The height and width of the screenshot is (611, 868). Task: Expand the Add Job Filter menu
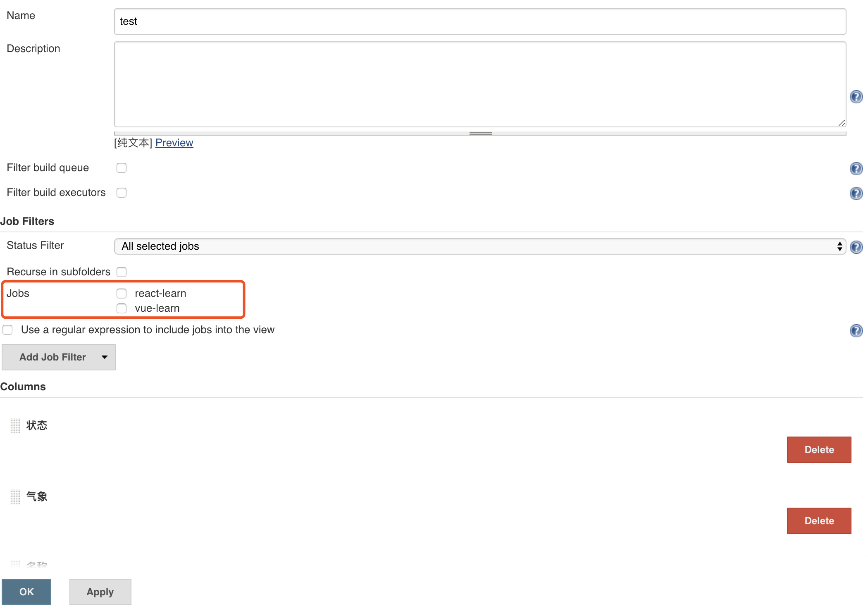pyautogui.click(x=59, y=357)
